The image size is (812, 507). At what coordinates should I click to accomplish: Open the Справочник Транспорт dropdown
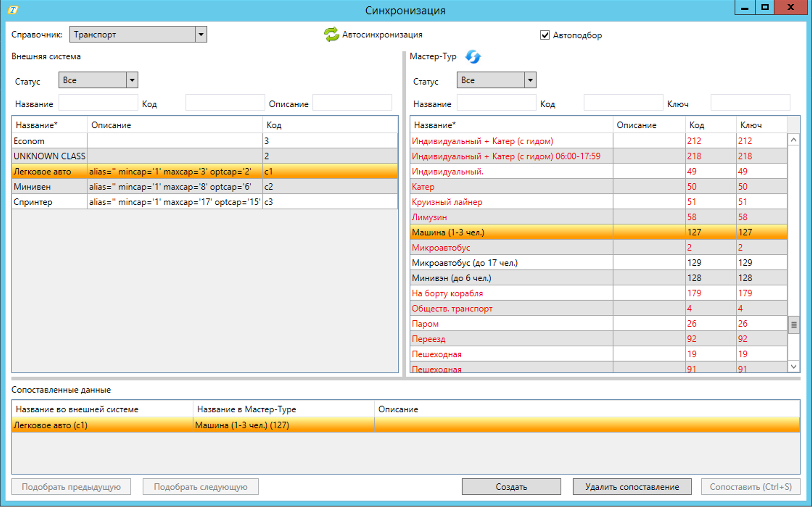tap(201, 34)
